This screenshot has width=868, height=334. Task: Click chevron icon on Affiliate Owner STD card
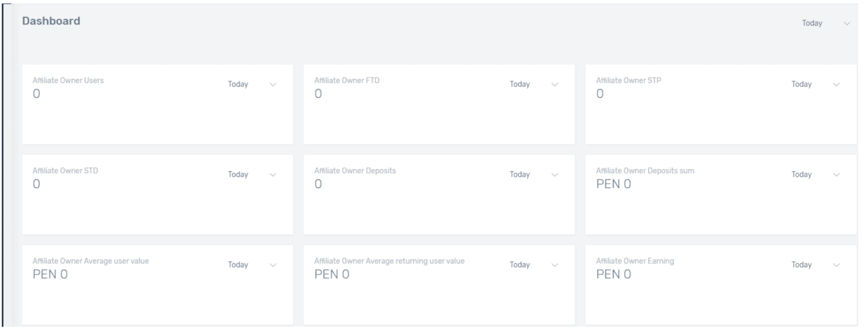(x=273, y=174)
